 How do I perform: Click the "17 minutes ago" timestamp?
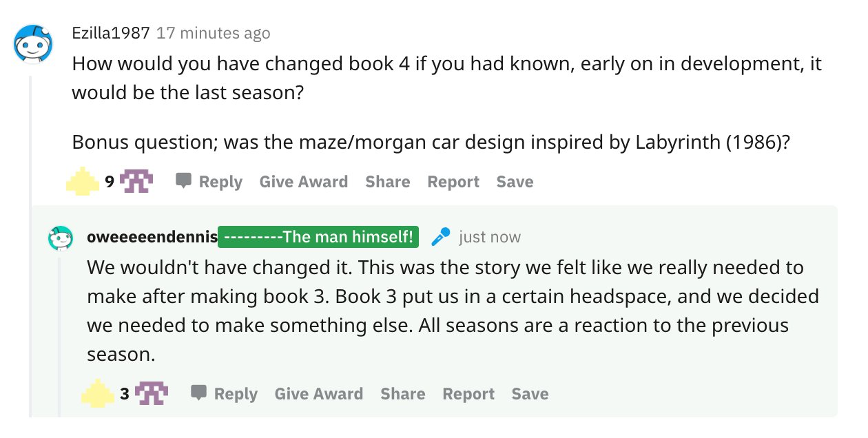coord(213,33)
